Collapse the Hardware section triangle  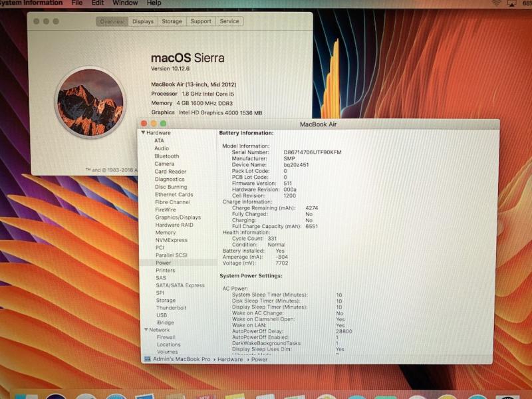(143, 133)
